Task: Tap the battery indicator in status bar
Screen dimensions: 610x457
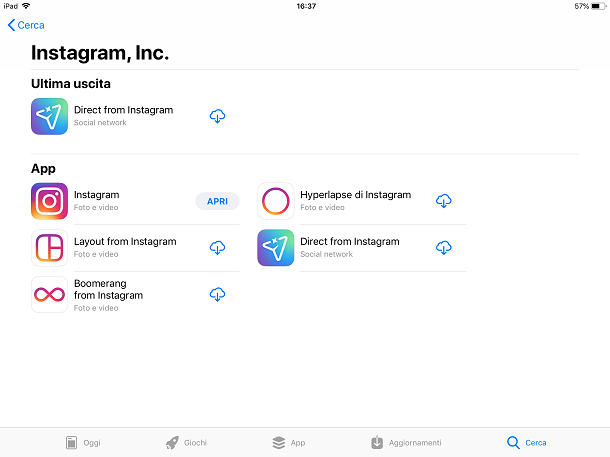Action: [598, 6]
